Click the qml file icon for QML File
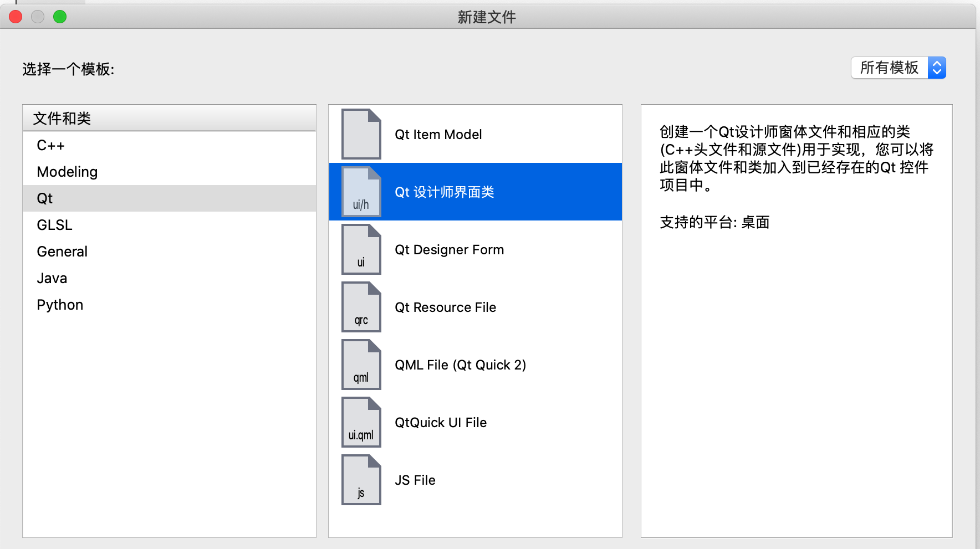Viewport: 980px width, 549px height. 361,365
